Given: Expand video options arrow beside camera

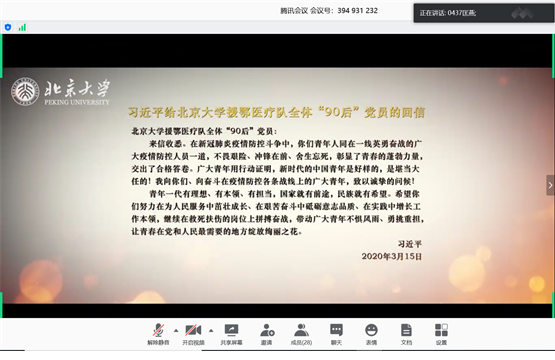Looking at the screenshot, I should (211, 331).
